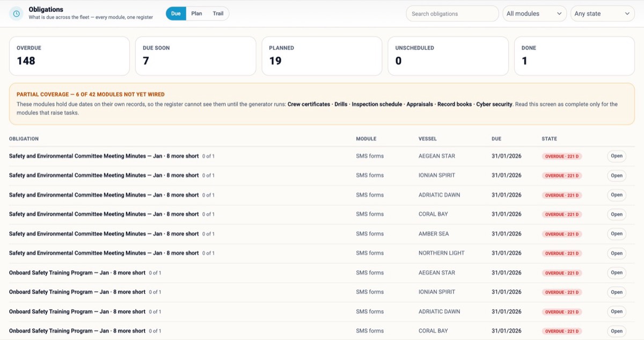The width and height of the screenshot is (644, 340).
Task: Switch to the Due tab
Action: click(176, 13)
